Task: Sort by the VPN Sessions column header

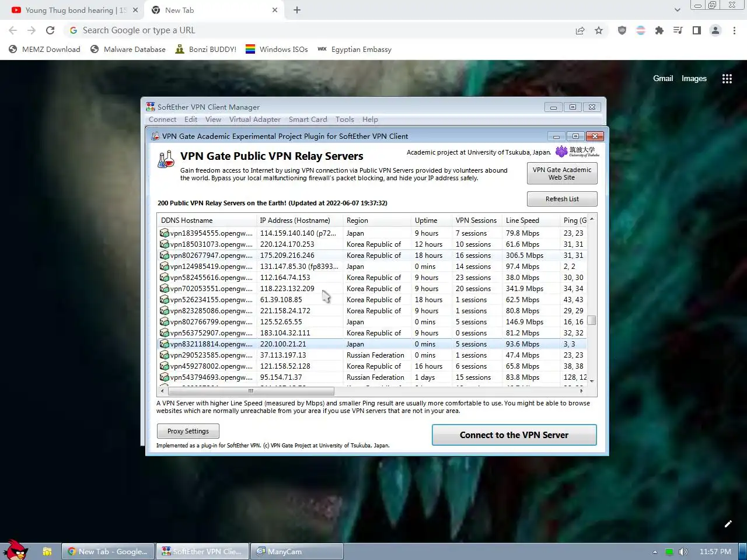Action: (x=477, y=220)
